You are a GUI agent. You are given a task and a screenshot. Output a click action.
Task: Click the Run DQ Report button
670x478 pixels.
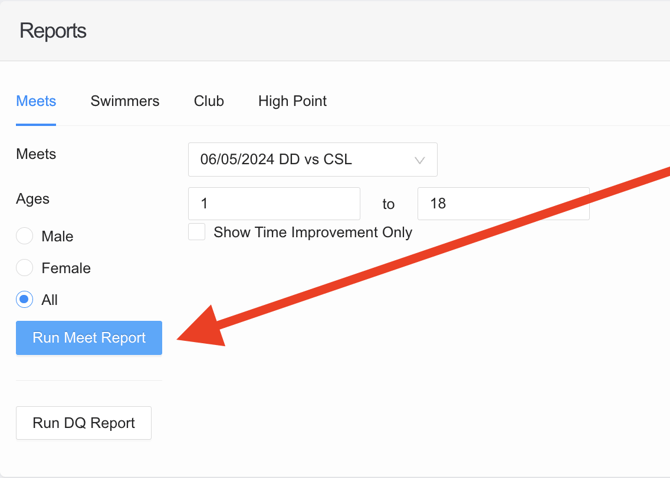tap(84, 423)
